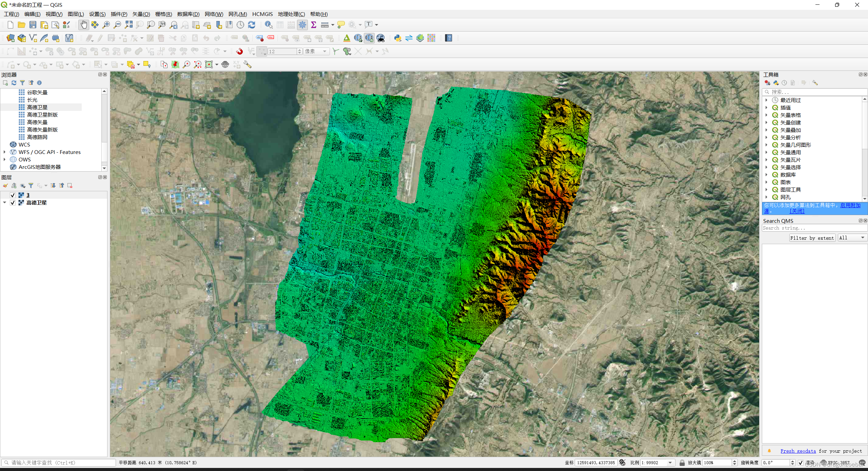Image resolution: width=868 pixels, height=471 pixels.
Task: Expand WFS / OGC API - Features node
Action: pyautogui.click(x=4, y=152)
